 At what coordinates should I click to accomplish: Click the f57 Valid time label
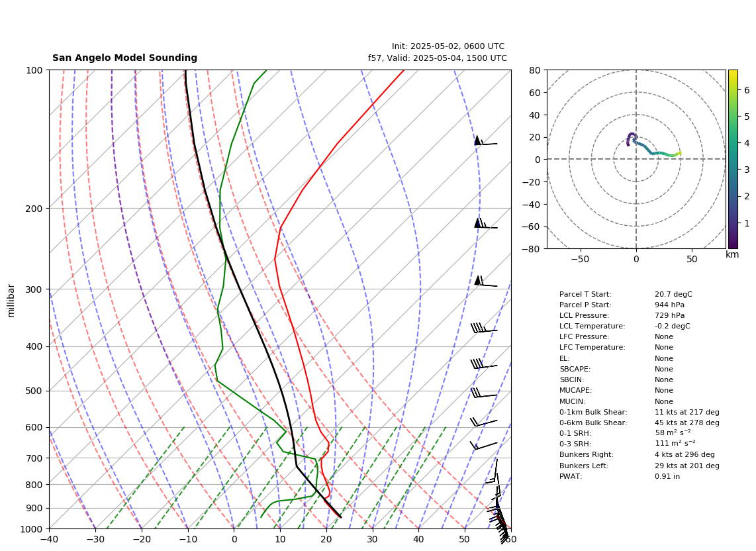coord(438,58)
